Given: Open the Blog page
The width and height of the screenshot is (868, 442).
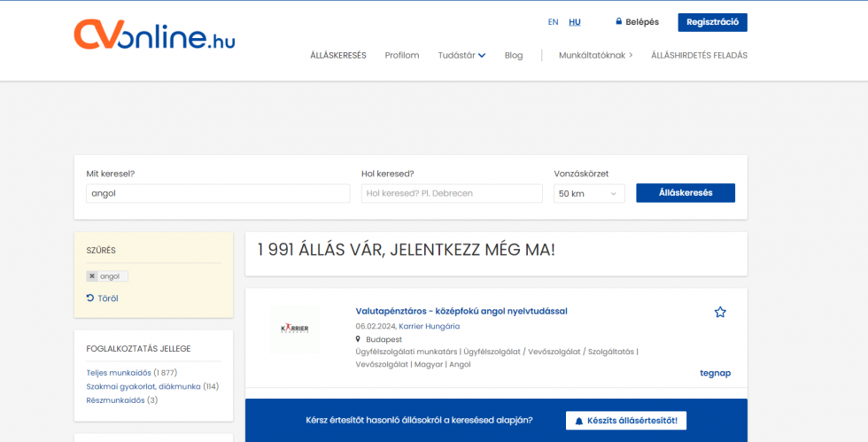Looking at the screenshot, I should [x=514, y=55].
